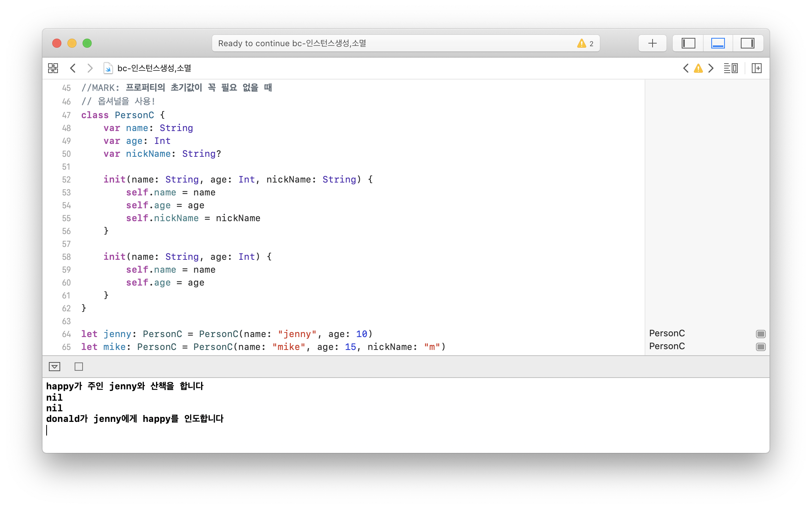The width and height of the screenshot is (812, 509).
Task: Open editor options lines icon
Action: click(x=731, y=68)
